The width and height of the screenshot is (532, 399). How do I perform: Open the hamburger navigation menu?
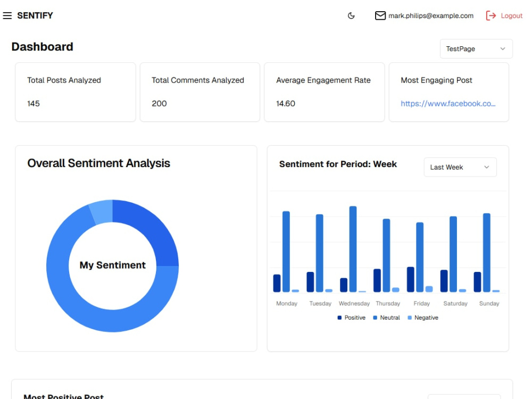tap(7, 15)
